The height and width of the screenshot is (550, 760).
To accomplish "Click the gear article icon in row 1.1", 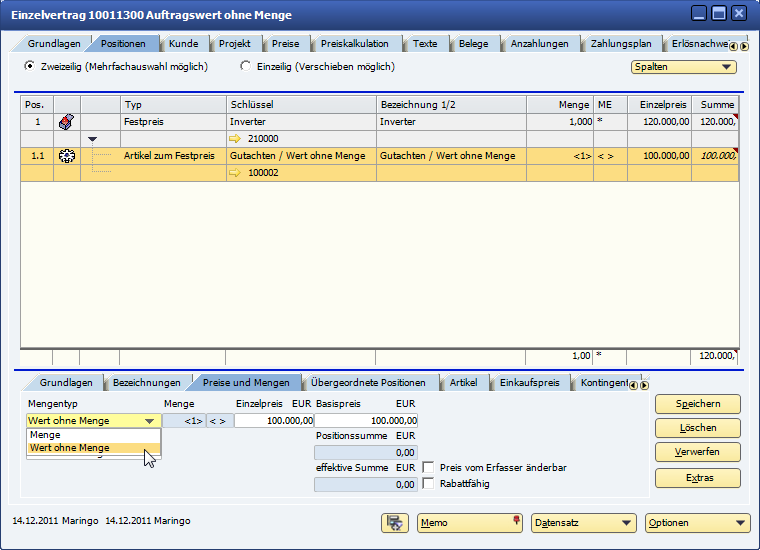I will click(x=66, y=156).
